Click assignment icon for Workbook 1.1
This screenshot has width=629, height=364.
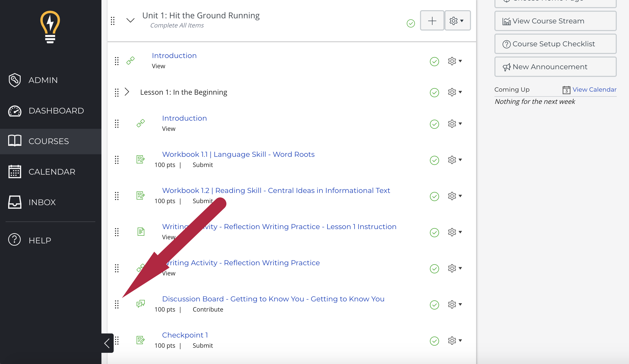(x=141, y=159)
